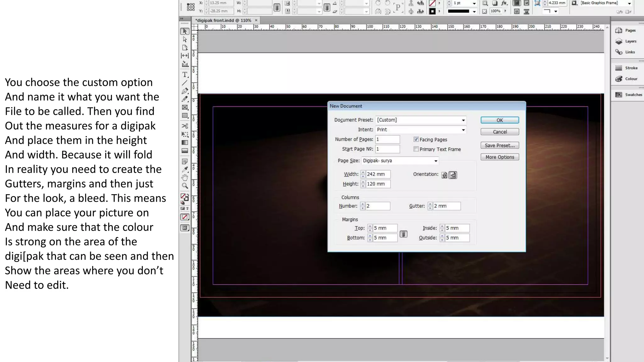Click the reference point locator grid

[x=191, y=7]
